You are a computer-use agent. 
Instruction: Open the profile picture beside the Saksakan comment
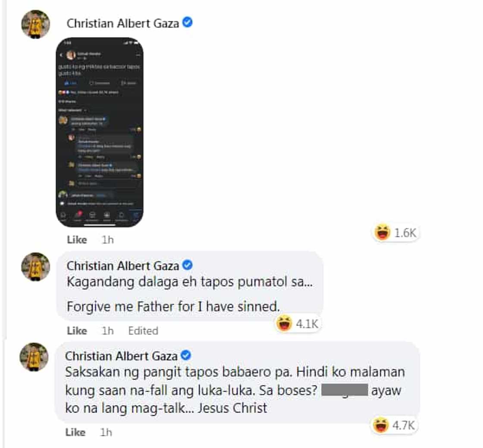[x=34, y=357]
